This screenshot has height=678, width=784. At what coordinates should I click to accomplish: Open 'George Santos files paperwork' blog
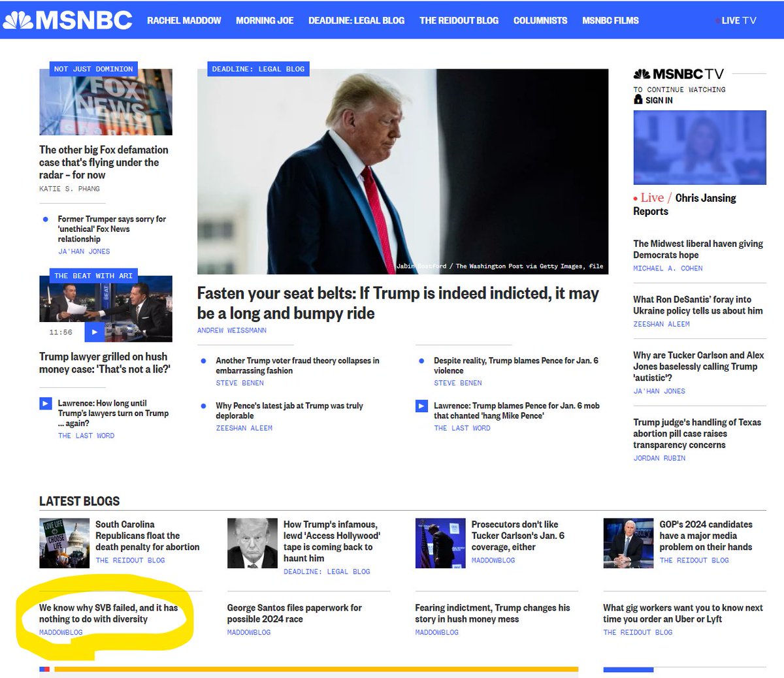coord(294,613)
